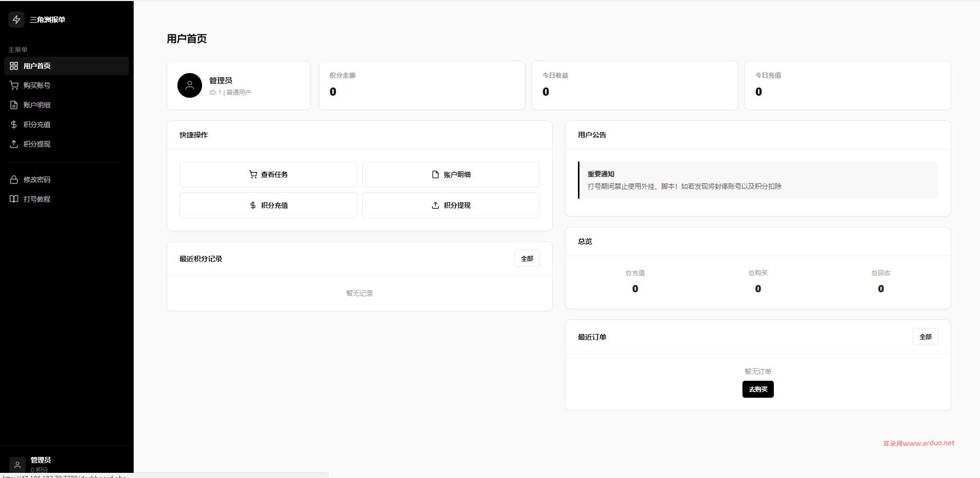
Task: Select sidebar 积分充值 menu item
Action: [x=66, y=125]
